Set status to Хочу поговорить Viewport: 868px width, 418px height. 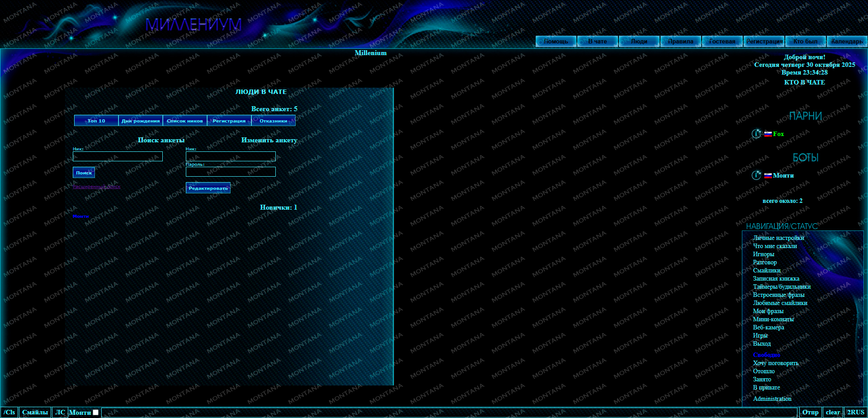[x=775, y=363]
